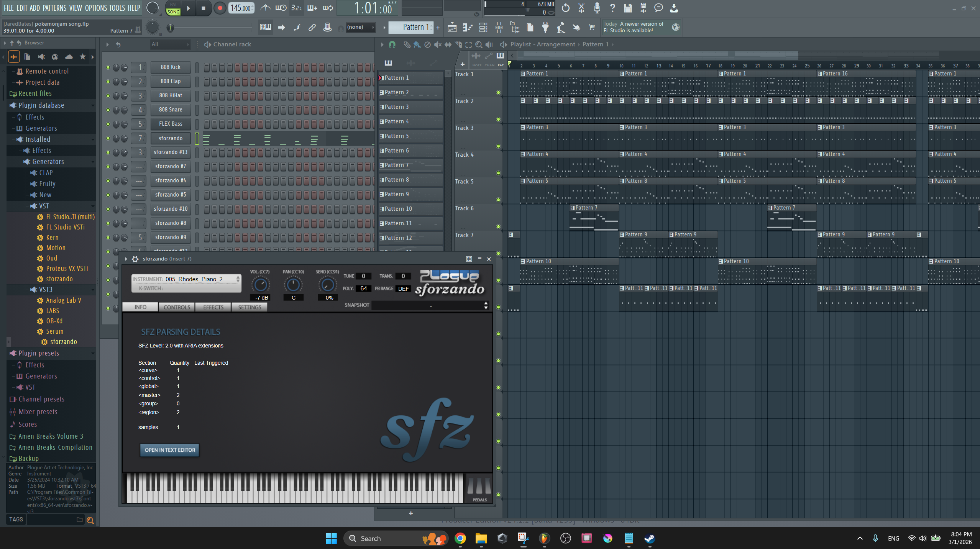980x549 pixels.
Task: Switch to the CONTROLS tab
Action: click(x=177, y=307)
